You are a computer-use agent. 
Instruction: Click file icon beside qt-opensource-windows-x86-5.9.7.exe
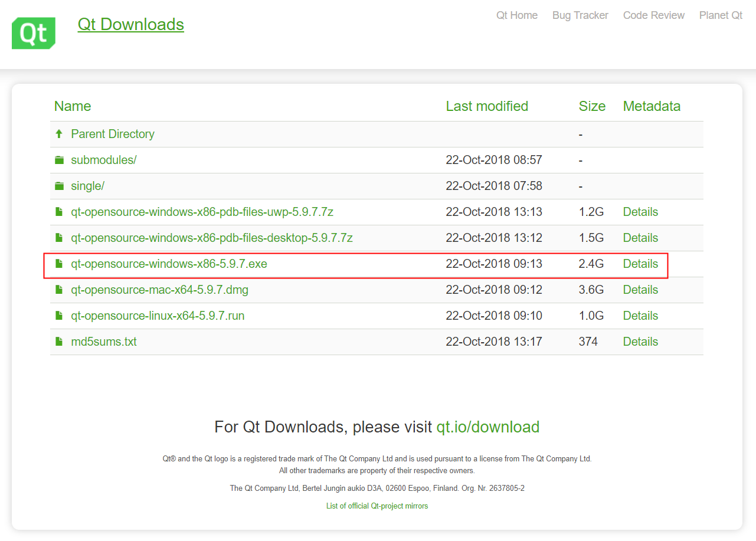point(59,264)
